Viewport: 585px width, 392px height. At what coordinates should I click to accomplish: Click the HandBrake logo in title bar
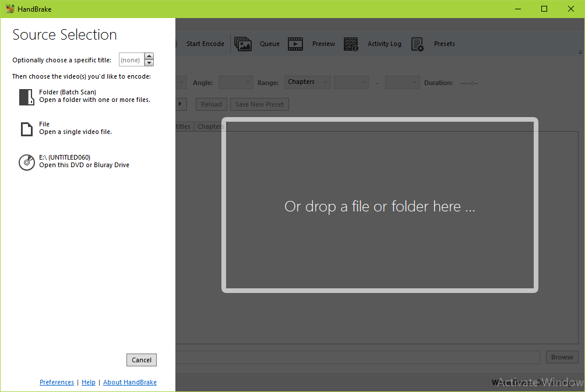[10, 9]
